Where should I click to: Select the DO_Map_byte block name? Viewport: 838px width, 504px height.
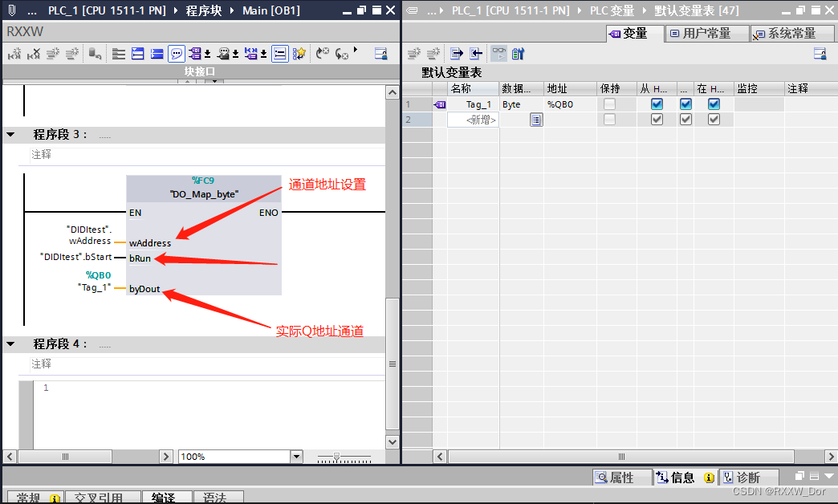(204, 194)
